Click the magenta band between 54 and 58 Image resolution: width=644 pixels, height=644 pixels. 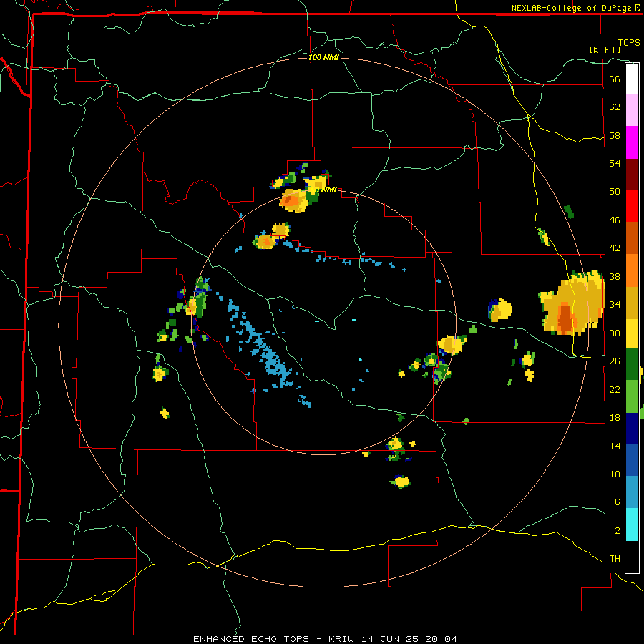(x=632, y=142)
